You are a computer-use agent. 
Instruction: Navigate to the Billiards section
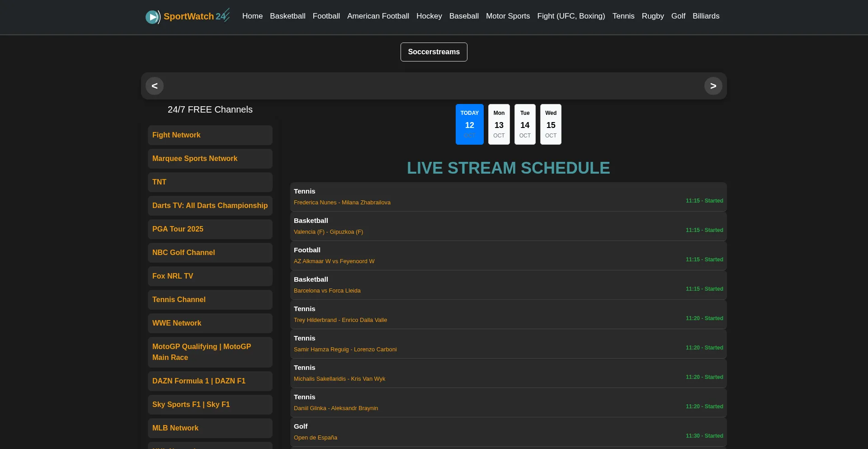pos(706,16)
